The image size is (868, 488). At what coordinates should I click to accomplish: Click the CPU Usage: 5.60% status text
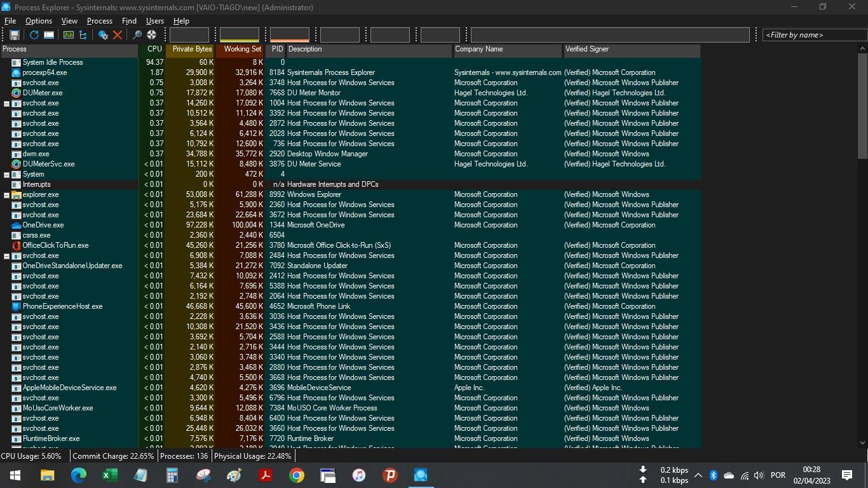(31, 456)
